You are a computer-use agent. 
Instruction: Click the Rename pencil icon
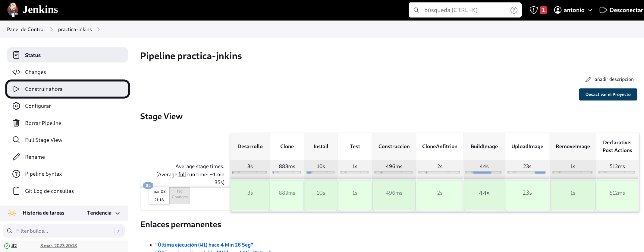pyautogui.click(x=16, y=157)
